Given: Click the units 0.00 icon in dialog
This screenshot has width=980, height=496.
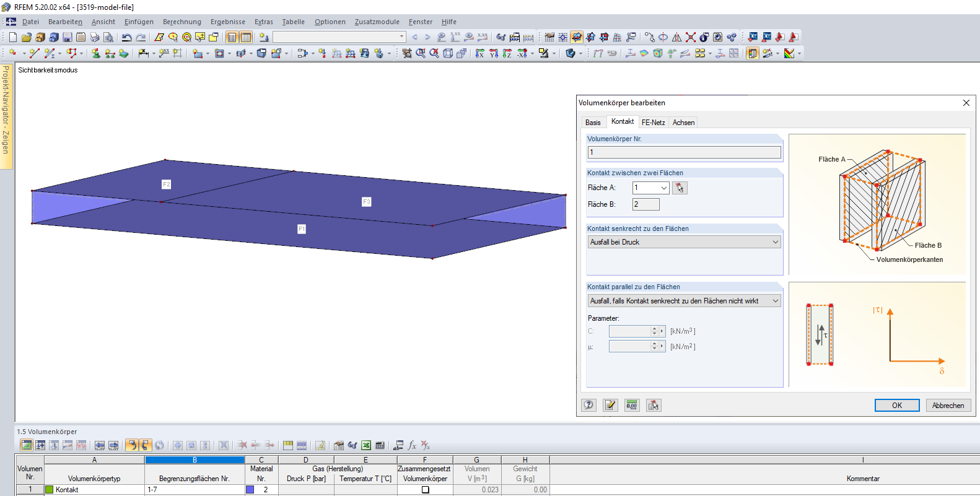Looking at the screenshot, I should [632, 405].
